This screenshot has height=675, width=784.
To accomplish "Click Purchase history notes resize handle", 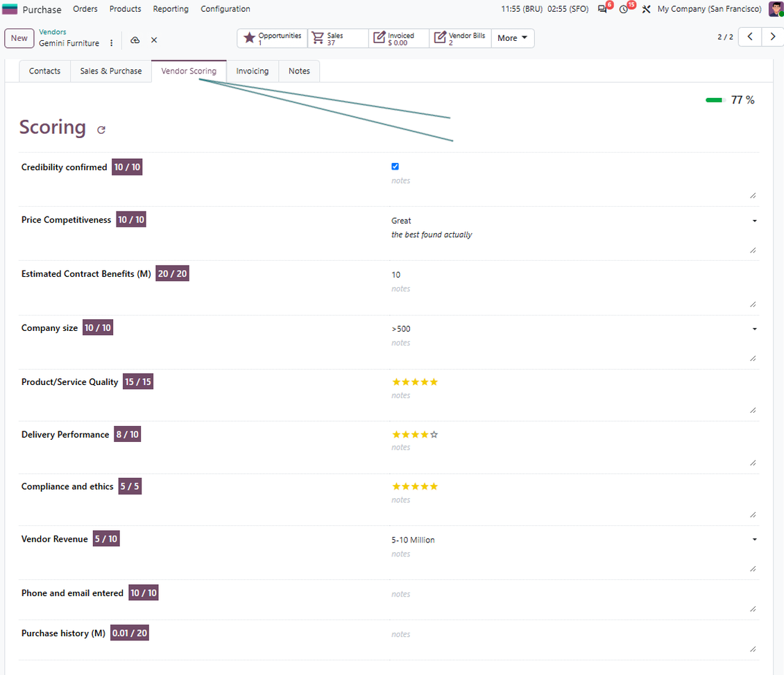I will [753, 649].
